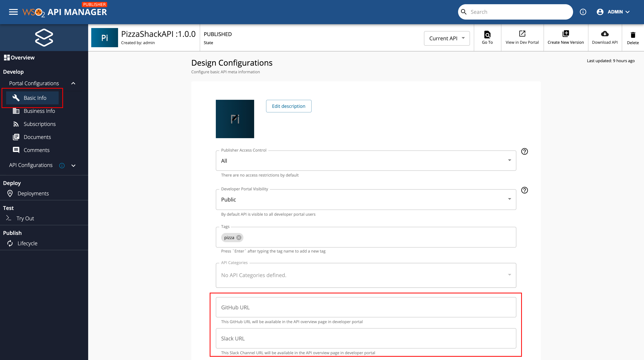The width and height of the screenshot is (644, 360).
Task: Open Business Info in sidebar
Action: [x=39, y=111]
